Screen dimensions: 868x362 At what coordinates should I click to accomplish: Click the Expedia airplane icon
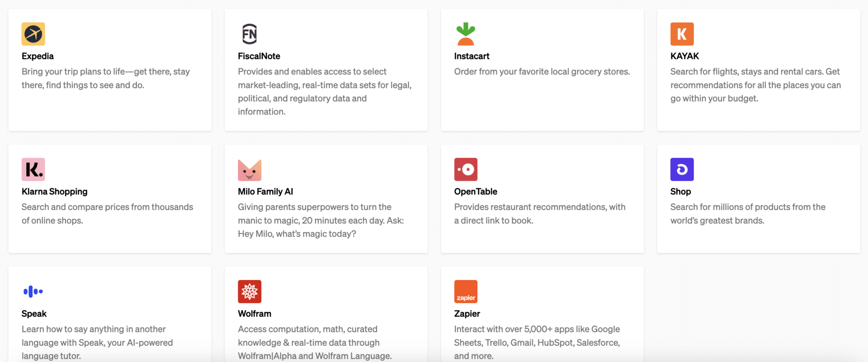[33, 34]
